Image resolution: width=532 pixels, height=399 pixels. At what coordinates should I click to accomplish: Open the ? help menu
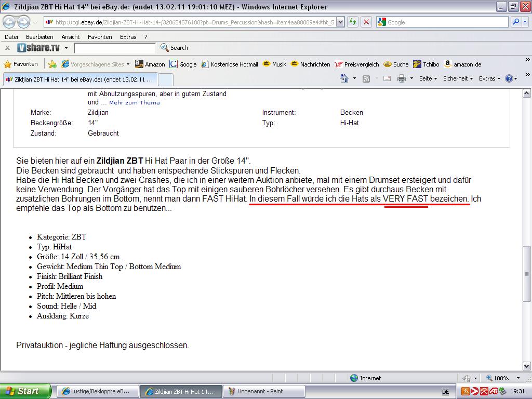[146, 37]
